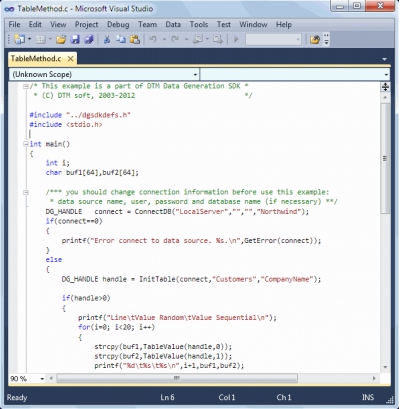The height and width of the screenshot is (409, 400).
Task: Close the TableMethod.c tab
Action: coord(71,59)
